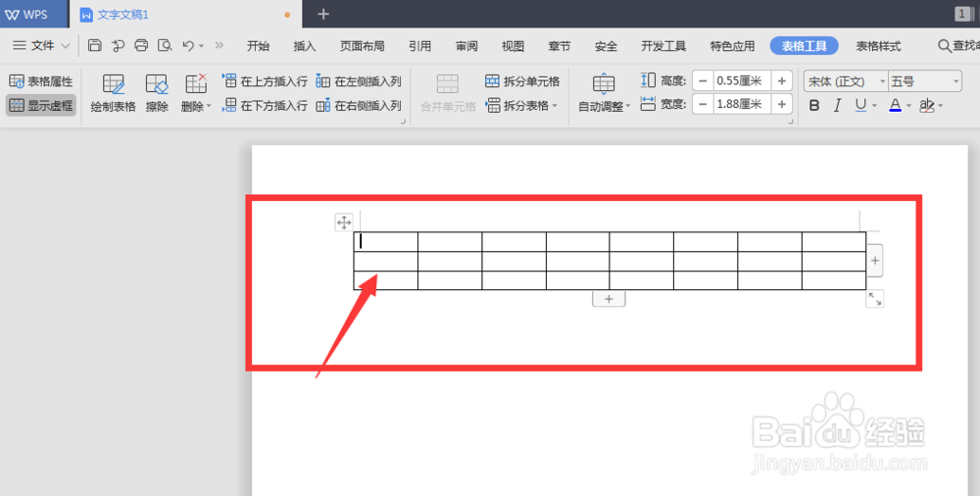This screenshot has height=496, width=980.
Task: Click the 宽度 width value field
Action: (x=743, y=104)
